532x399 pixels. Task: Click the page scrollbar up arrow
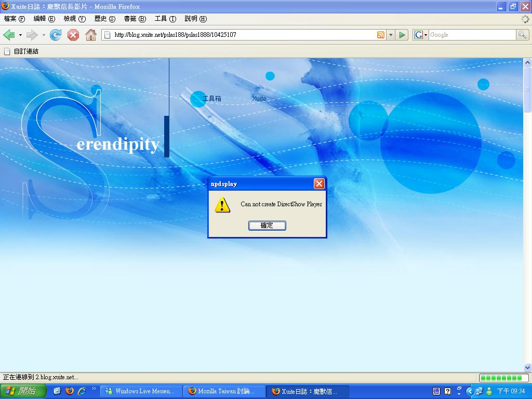527,62
